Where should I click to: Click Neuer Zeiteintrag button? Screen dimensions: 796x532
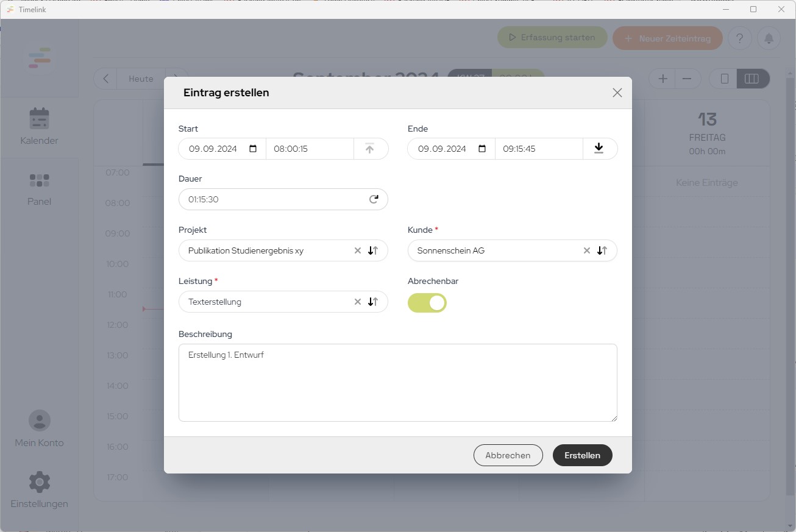667,38
